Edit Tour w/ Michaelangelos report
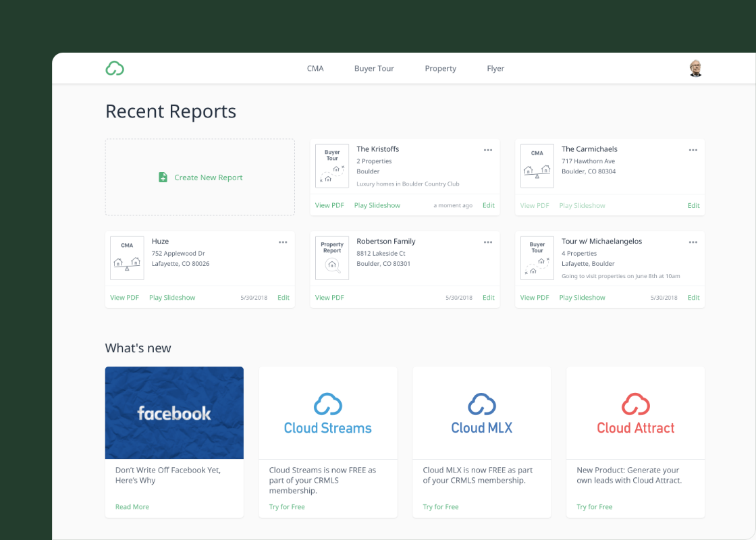 693,298
